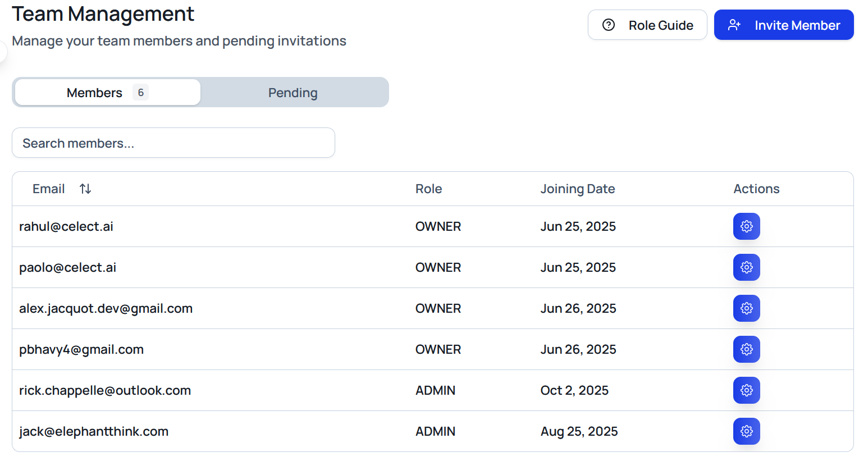Viewport: 868px width, 461px height.
Task: Open settings gear for rahul@celect.ai
Action: (x=746, y=226)
